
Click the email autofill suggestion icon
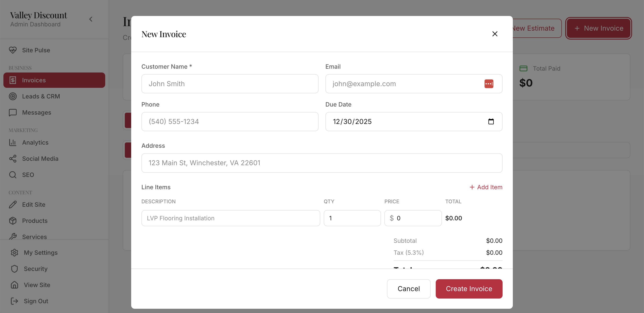click(489, 84)
